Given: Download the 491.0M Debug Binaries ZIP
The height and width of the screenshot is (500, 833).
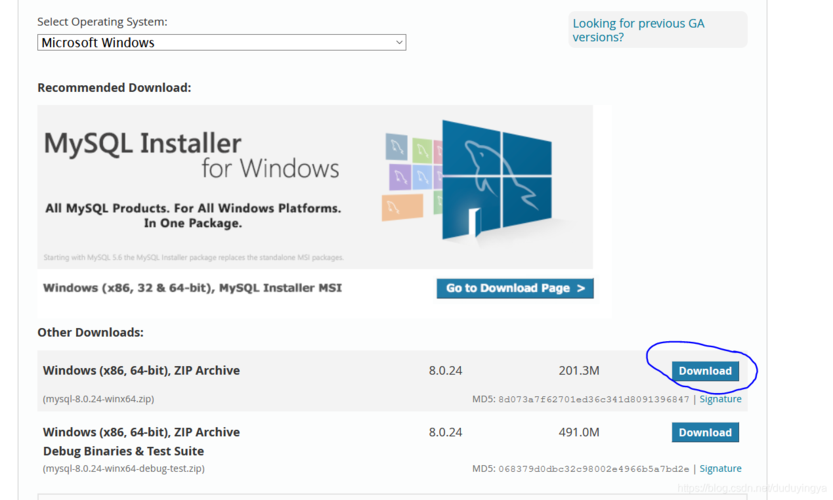Looking at the screenshot, I should [x=705, y=433].
